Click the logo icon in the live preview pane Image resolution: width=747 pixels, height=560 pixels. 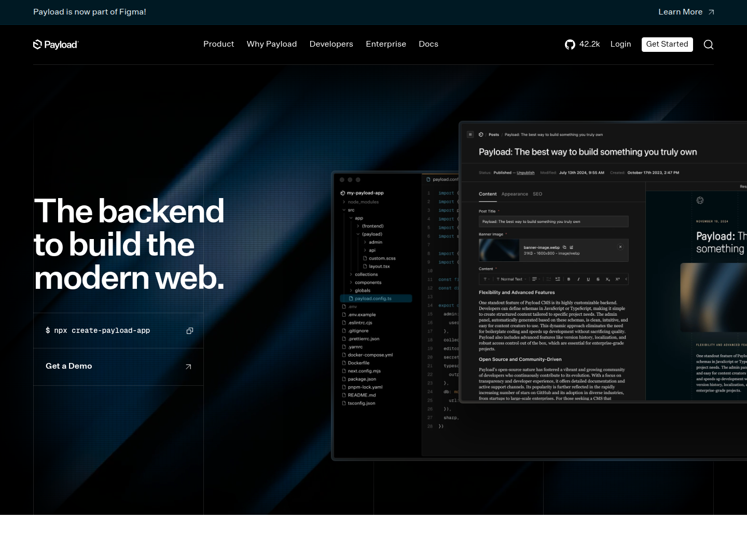tap(700, 200)
